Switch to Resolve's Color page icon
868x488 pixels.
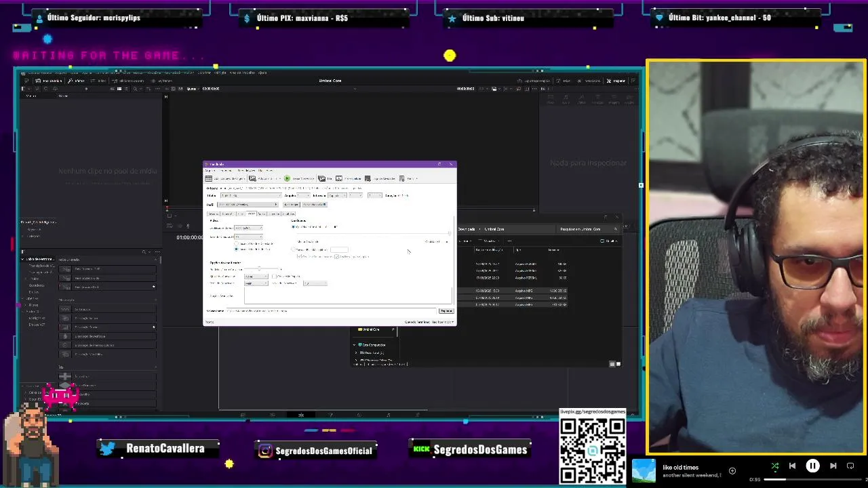point(359,415)
